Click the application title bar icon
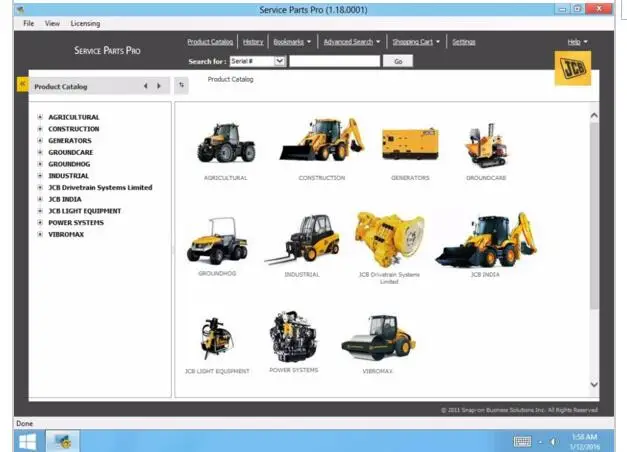This screenshot has height=452, width=627. click(20, 10)
